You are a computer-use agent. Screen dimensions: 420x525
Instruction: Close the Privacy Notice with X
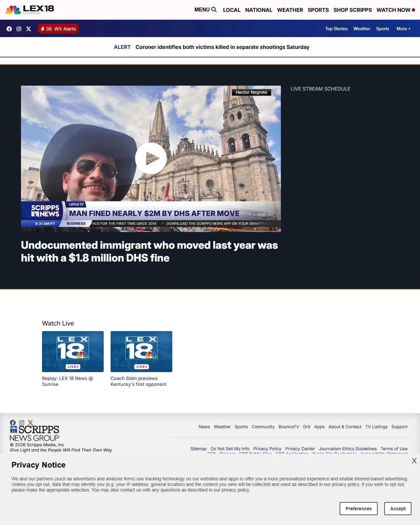414,461
